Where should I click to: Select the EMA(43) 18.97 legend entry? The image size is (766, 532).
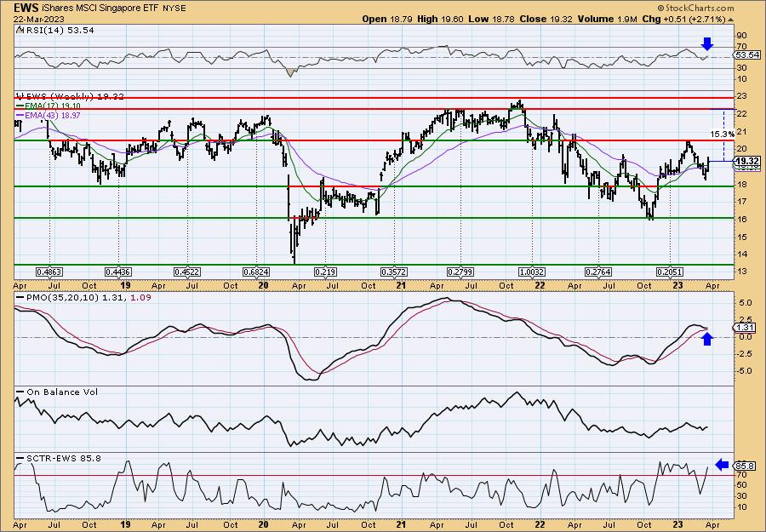[49, 115]
